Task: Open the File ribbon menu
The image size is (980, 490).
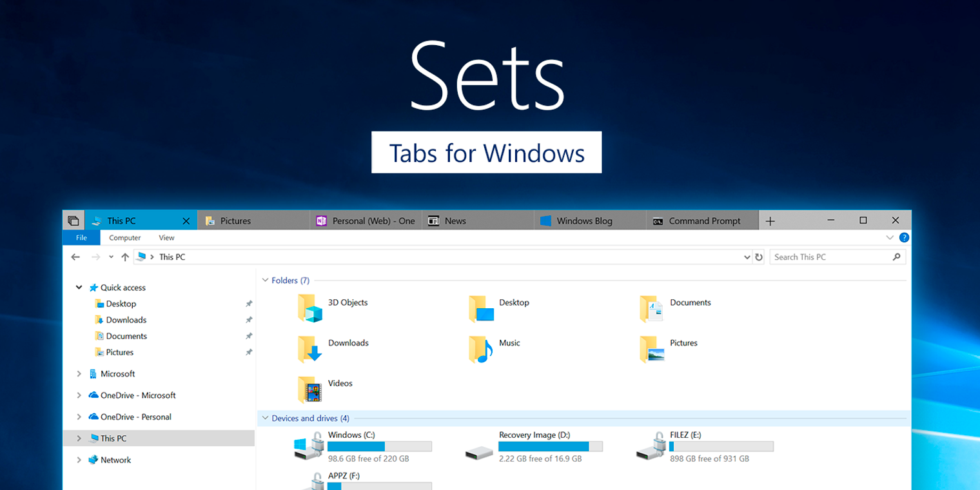Action: 81,238
